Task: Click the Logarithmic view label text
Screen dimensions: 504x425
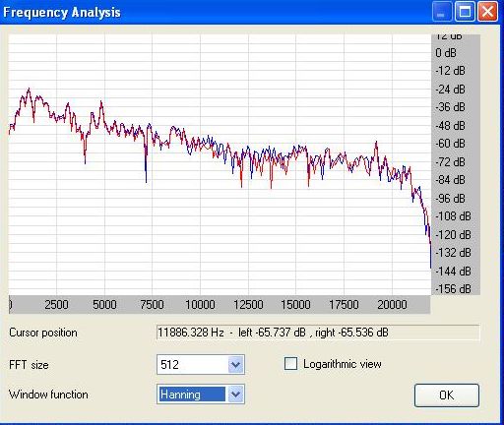Action: pos(343,364)
